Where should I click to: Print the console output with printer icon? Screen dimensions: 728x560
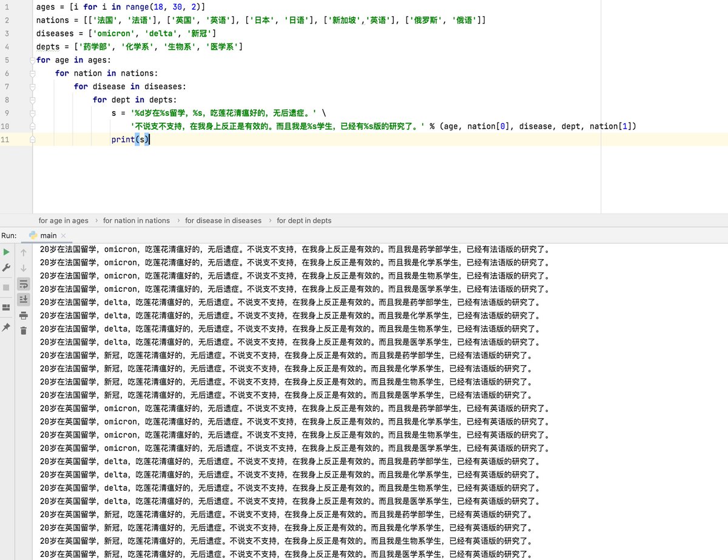tap(24, 315)
